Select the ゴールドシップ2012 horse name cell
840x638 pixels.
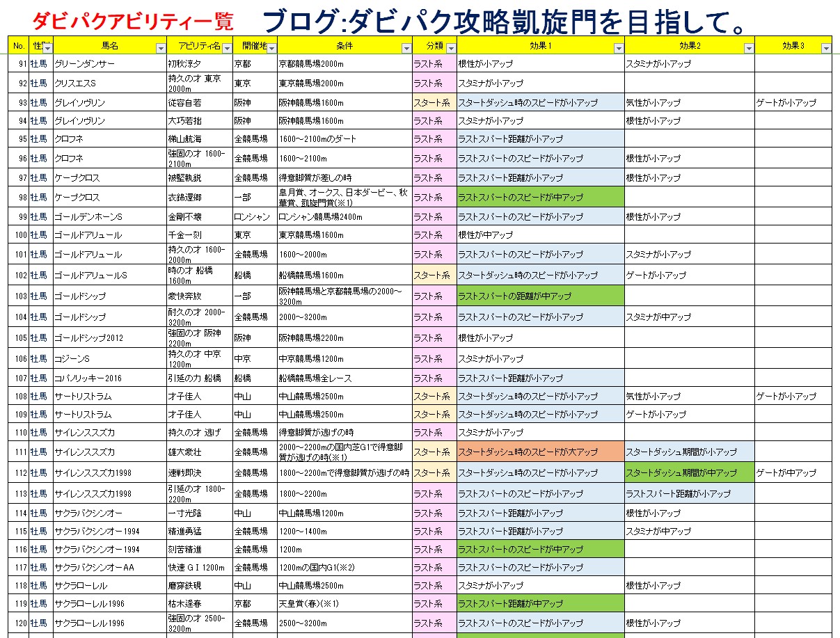[x=110, y=337]
